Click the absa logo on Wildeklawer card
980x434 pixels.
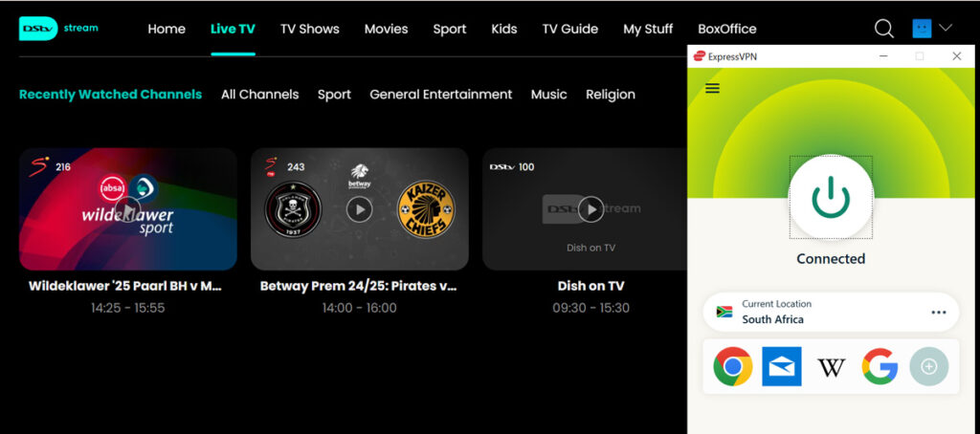coord(114,188)
